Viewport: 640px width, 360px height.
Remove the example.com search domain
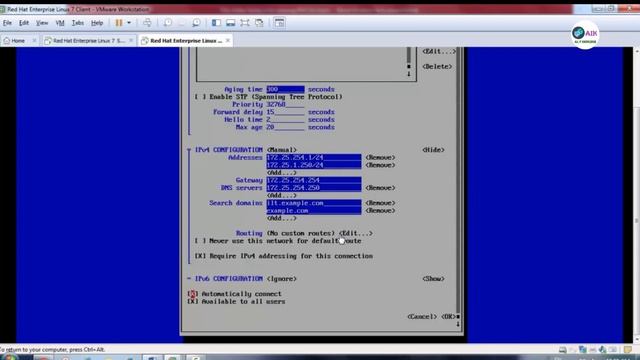pyautogui.click(x=380, y=211)
